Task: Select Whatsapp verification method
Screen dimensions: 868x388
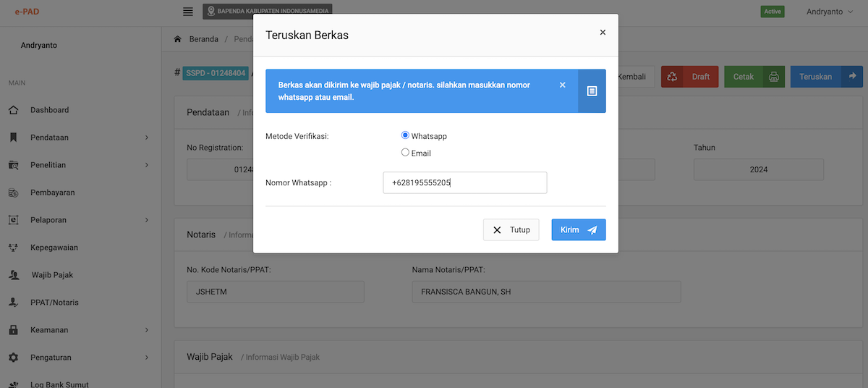Action: pos(405,135)
